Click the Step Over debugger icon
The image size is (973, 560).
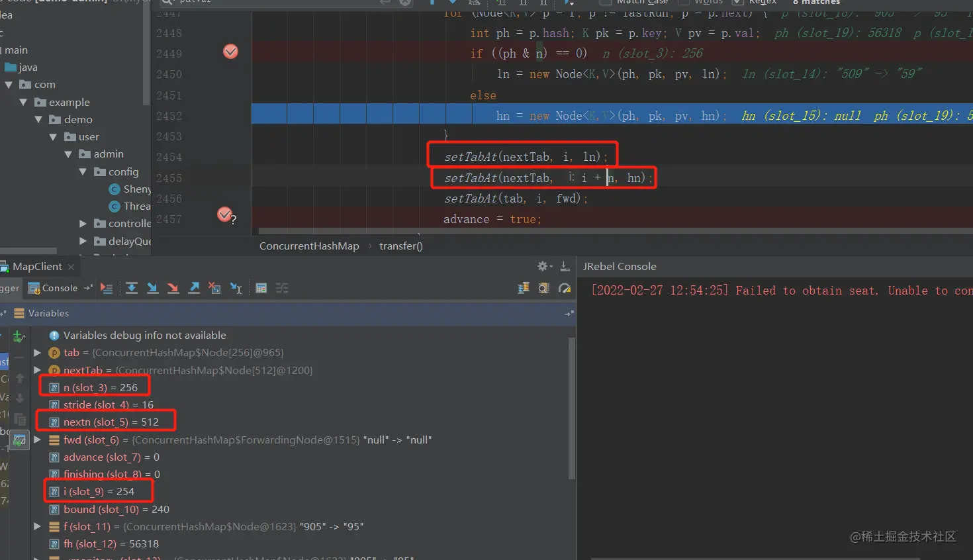[132, 288]
